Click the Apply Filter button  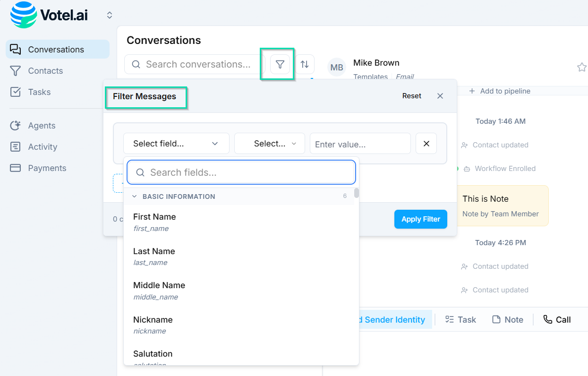coord(420,219)
